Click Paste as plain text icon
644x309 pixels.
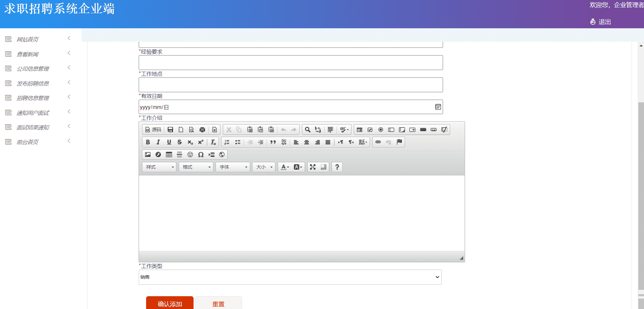(261, 130)
